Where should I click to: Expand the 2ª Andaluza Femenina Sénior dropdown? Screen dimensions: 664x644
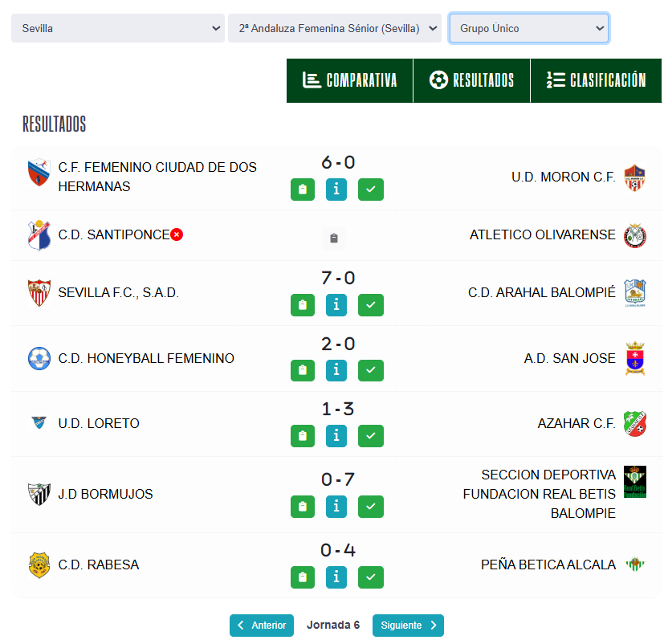tap(334, 28)
